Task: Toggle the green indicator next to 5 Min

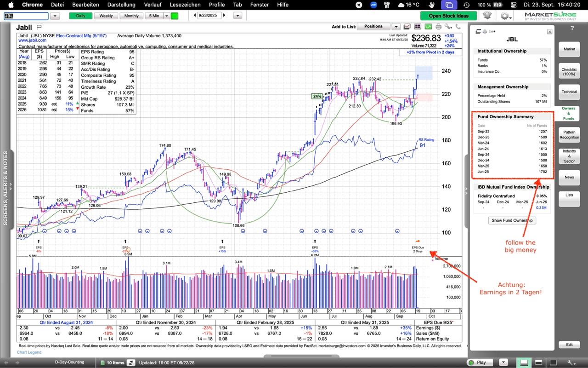Action: (175, 16)
